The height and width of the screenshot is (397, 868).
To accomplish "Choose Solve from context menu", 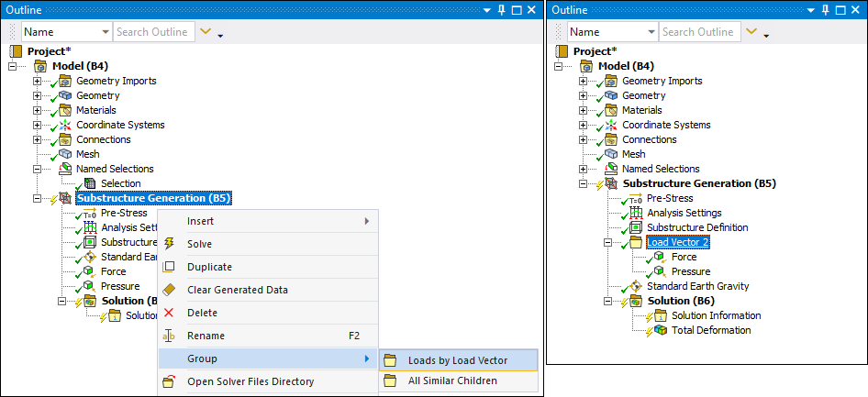I will (268, 244).
